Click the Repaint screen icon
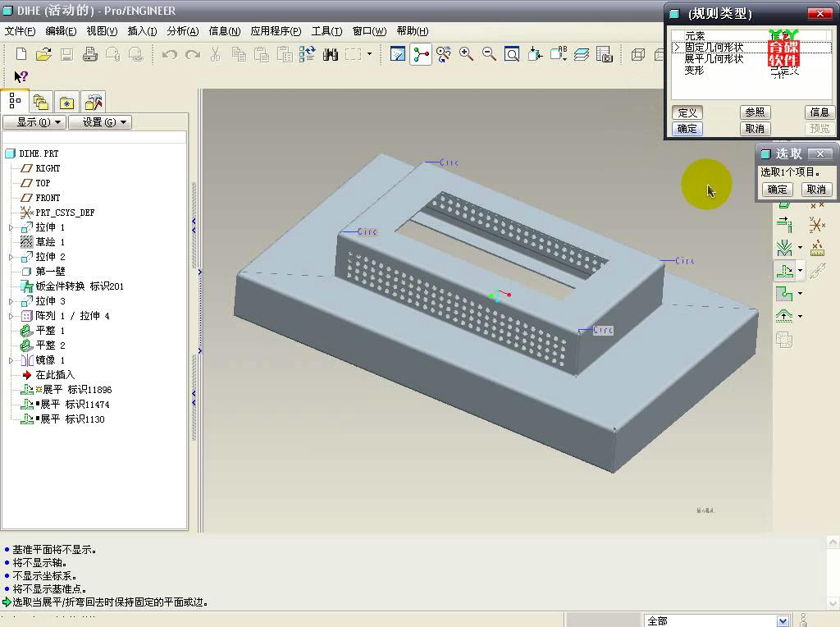The image size is (840, 627). point(398,54)
